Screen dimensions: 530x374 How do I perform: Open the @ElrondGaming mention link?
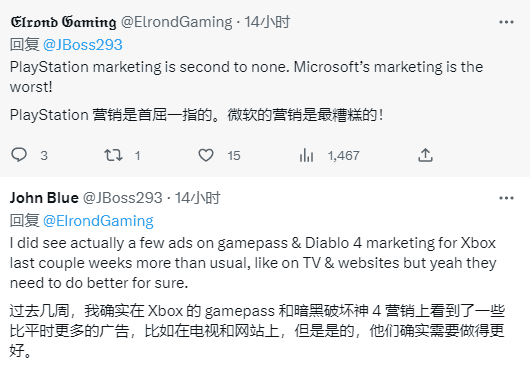coord(98,221)
